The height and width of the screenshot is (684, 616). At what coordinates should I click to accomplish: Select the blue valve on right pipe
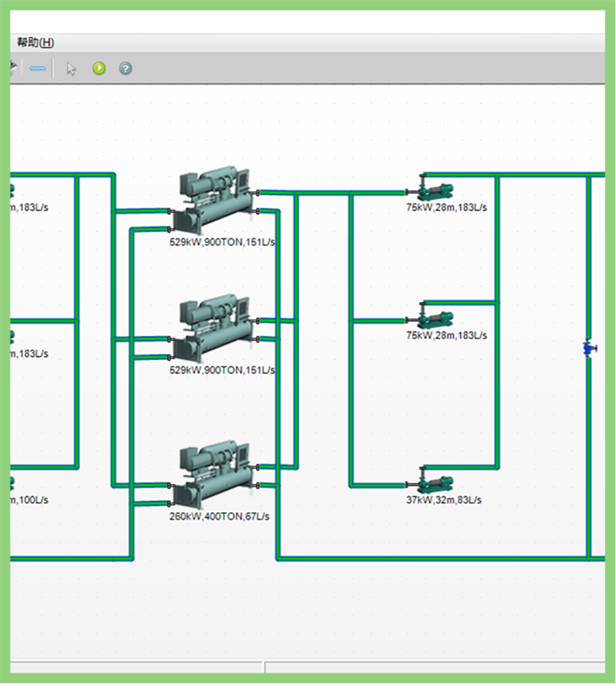point(587,349)
